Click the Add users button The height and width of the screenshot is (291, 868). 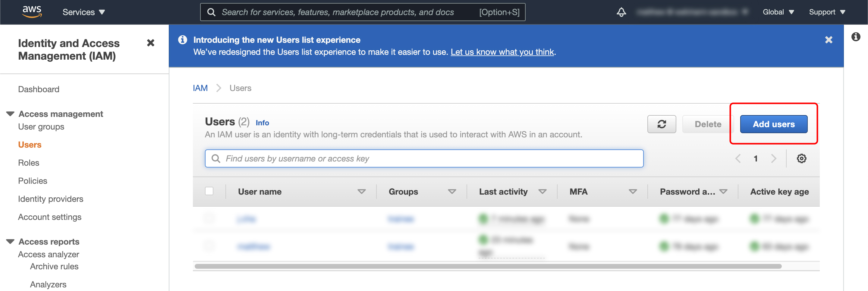[x=773, y=124]
